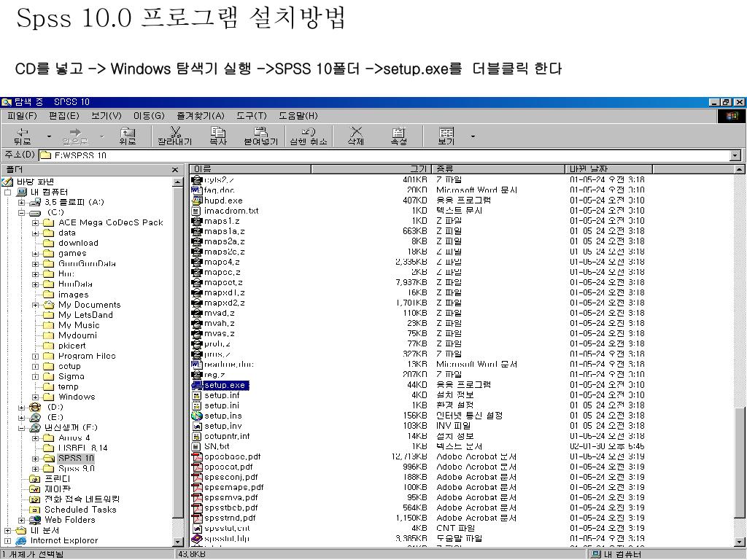Viewport: 747px width, 560px height.
Task: Sort by the 크기 (Size) column header
Action: point(371,169)
